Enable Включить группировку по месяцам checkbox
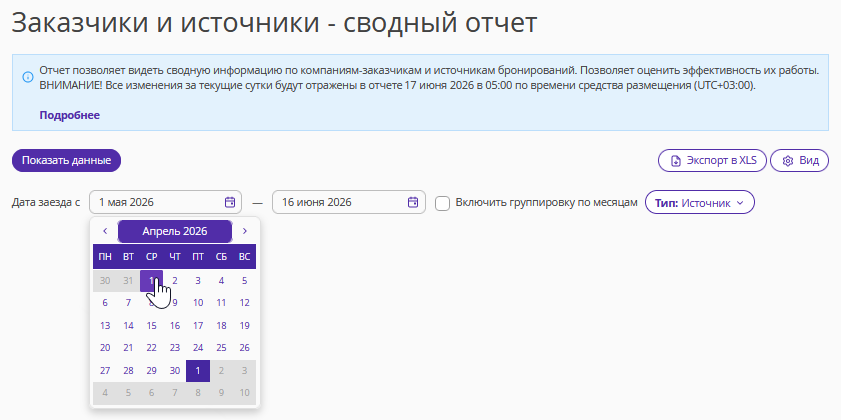This screenshot has height=420, width=841. (442, 203)
